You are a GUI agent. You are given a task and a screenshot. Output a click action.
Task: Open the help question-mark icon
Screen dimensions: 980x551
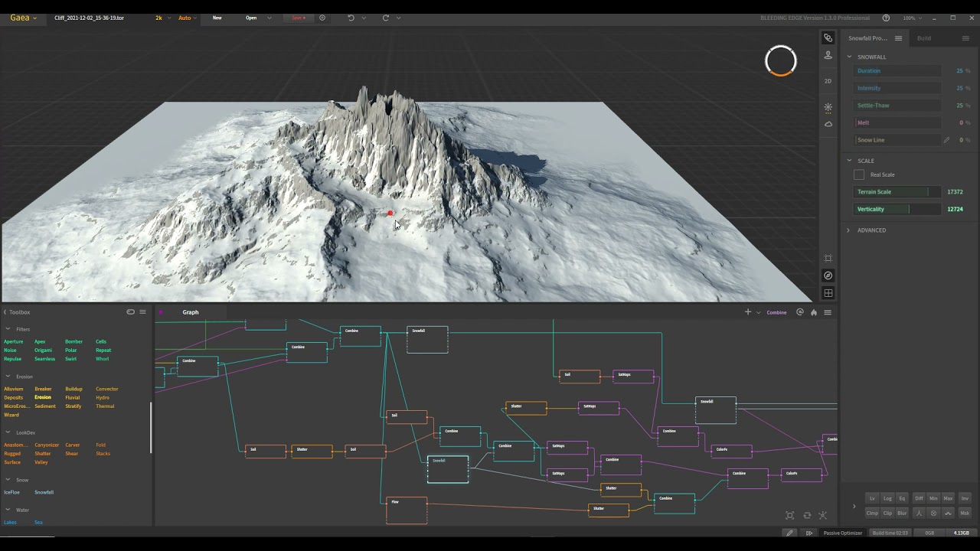(x=886, y=18)
